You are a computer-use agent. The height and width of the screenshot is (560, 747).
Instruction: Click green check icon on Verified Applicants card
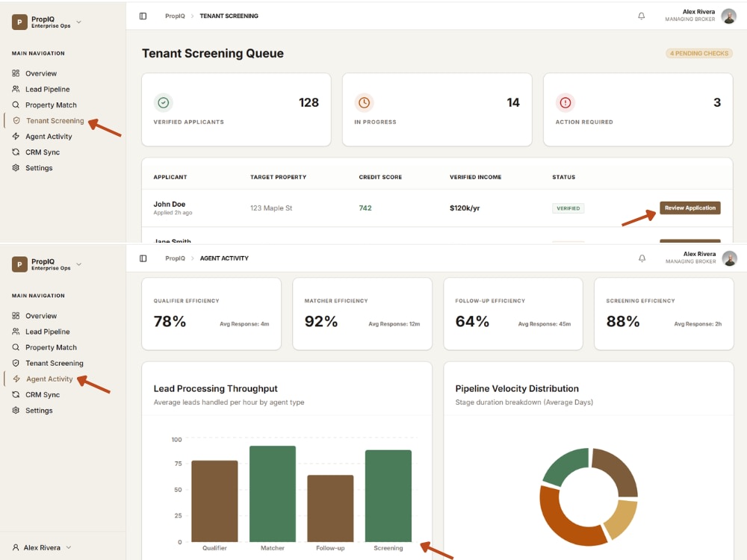164,102
